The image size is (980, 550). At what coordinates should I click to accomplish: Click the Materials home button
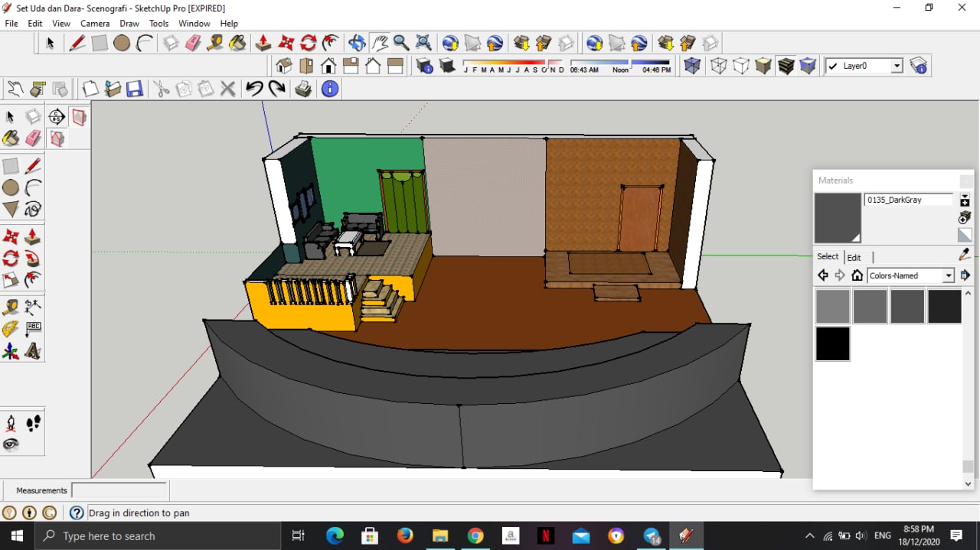pyautogui.click(x=857, y=275)
